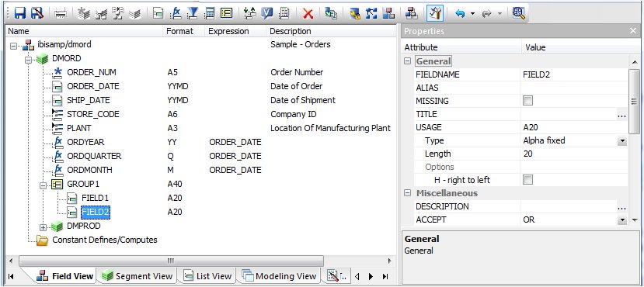The width and height of the screenshot is (644, 287).
Task: Click the ALIAS value field
Action: (575, 88)
